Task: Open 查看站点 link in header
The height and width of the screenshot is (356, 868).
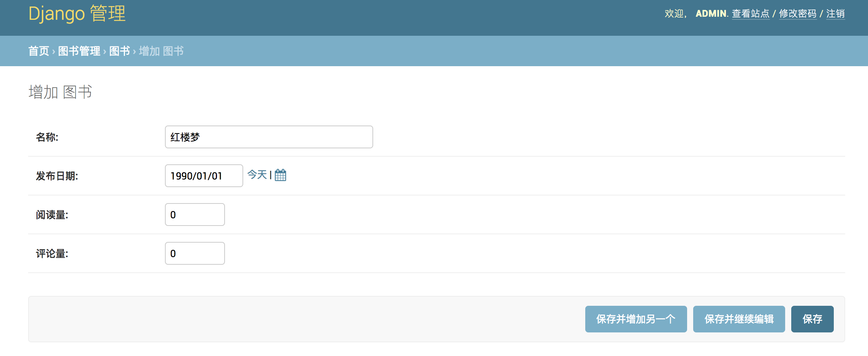Action: (x=751, y=14)
